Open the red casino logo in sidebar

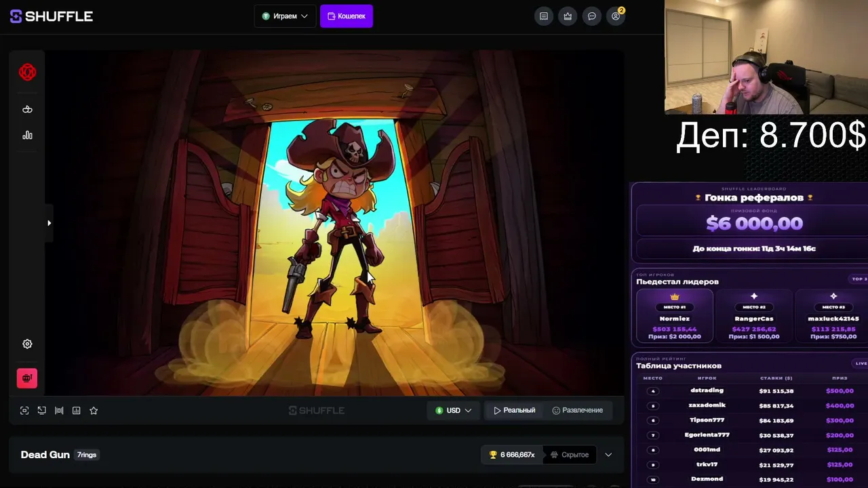[27, 72]
